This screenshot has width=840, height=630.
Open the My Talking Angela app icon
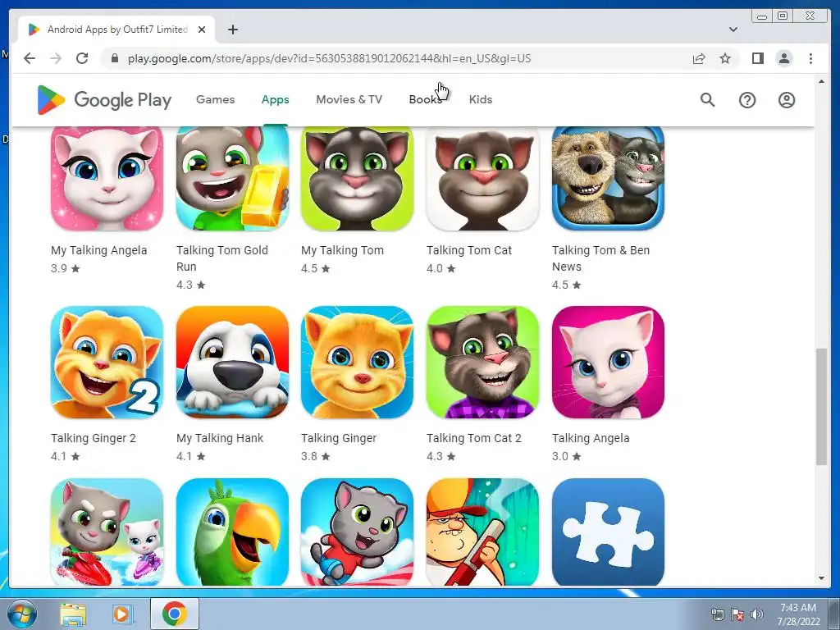tap(107, 178)
